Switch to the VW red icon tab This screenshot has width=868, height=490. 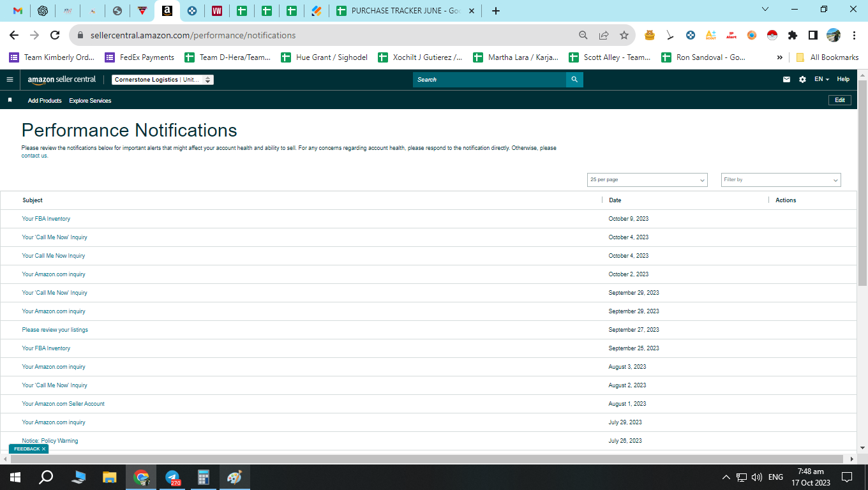[x=217, y=11]
